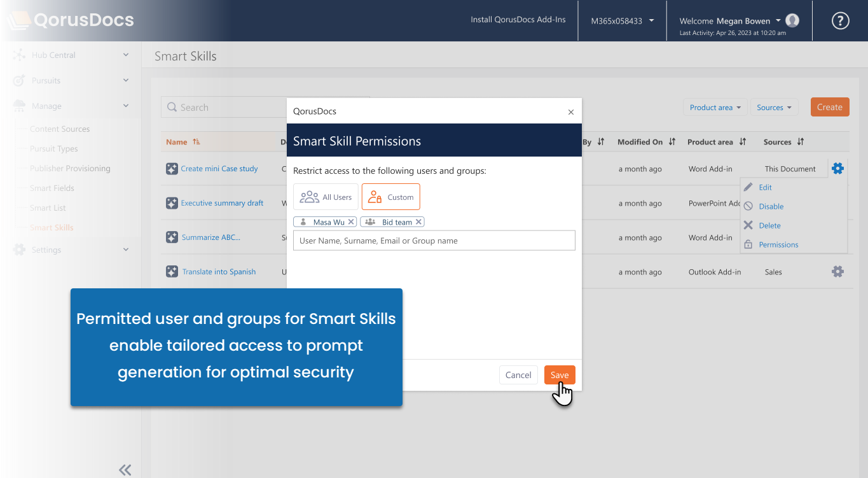Open Translate into Spanish skill
Viewport: 868px width, 478px height.
pos(219,272)
